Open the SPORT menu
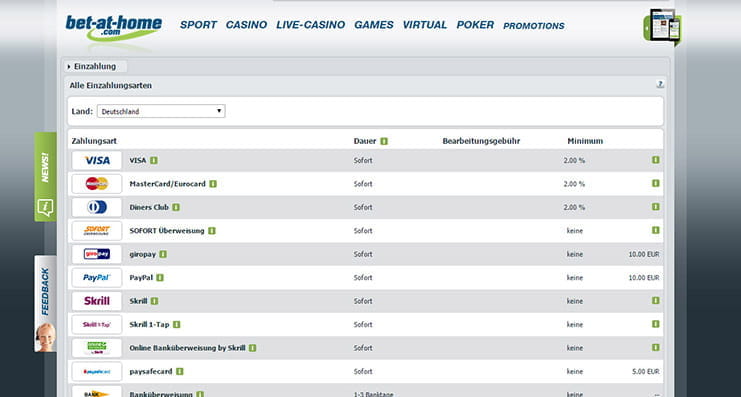The image size is (741, 397). pyautogui.click(x=198, y=25)
